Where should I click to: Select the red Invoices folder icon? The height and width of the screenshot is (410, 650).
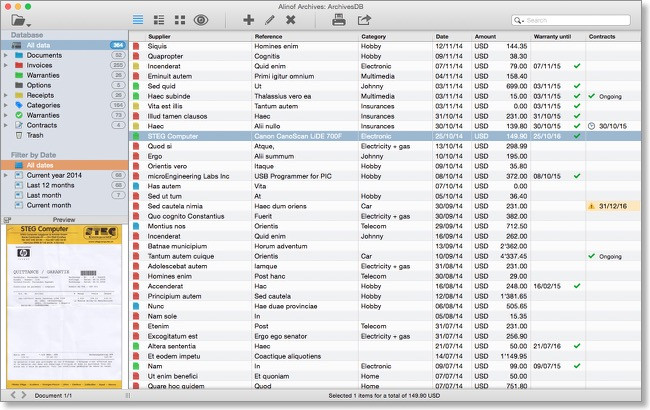[19, 65]
